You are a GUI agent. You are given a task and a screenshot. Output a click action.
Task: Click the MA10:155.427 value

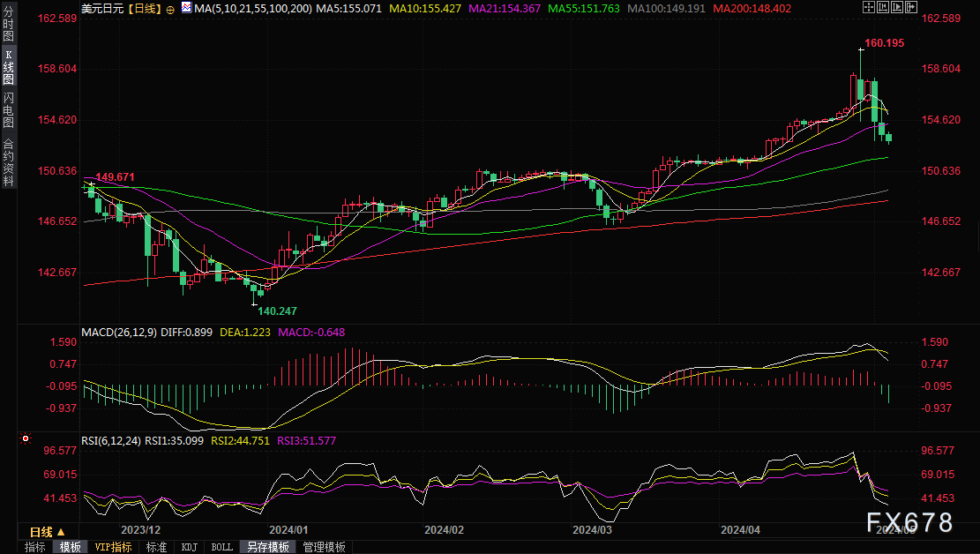pos(425,9)
